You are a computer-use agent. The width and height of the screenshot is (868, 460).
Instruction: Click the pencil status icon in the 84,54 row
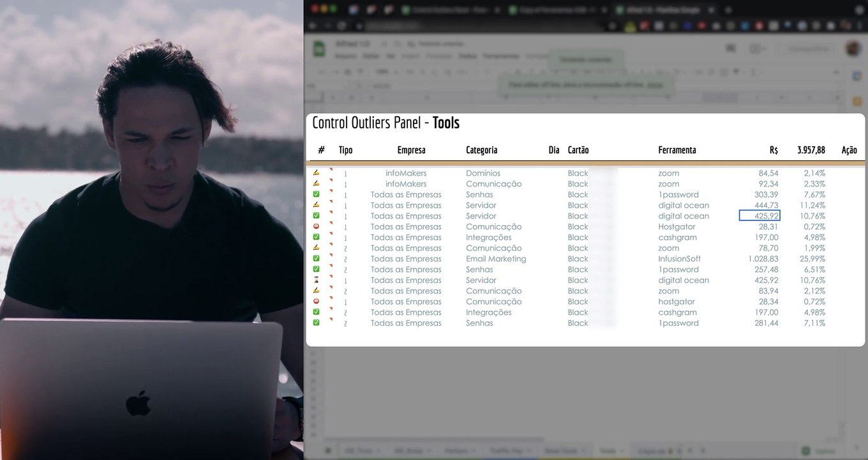tap(316, 173)
